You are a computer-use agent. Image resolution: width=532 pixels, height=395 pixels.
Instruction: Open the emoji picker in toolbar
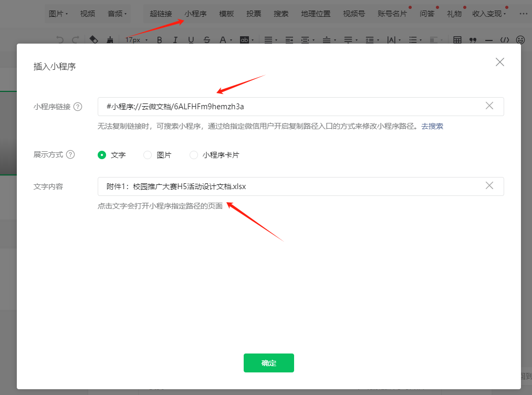(x=520, y=40)
